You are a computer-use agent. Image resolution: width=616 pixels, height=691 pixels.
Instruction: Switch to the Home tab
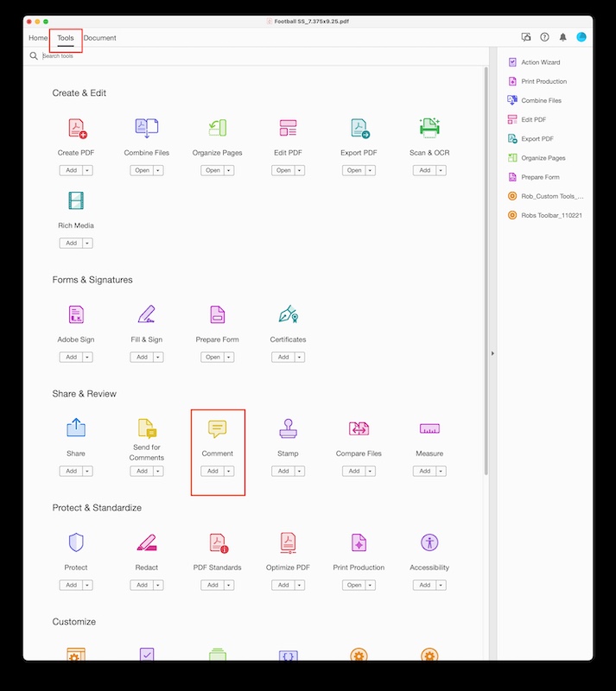coord(38,38)
